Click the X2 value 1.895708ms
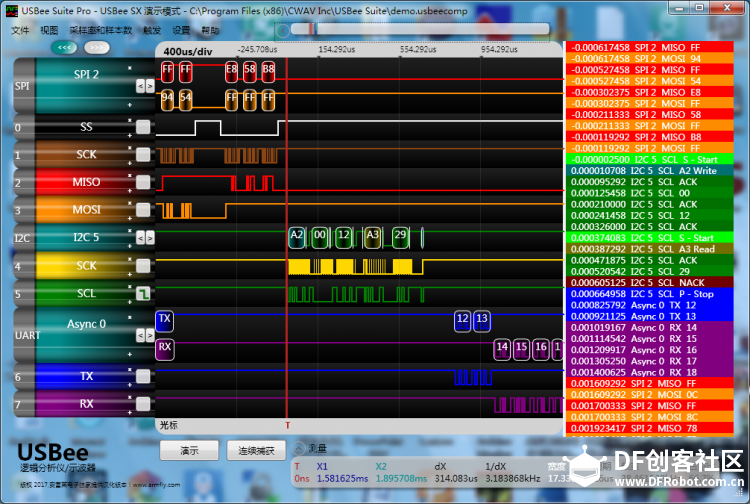Viewport: 750px width, 504px height. pyautogui.click(x=401, y=479)
